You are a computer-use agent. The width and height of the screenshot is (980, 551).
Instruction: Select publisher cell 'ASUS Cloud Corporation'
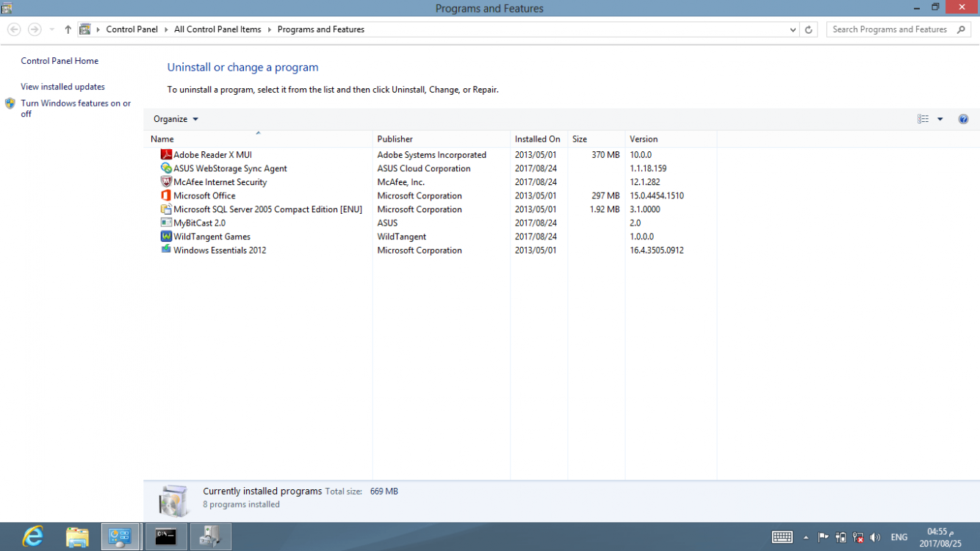pyautogui.click(x=424, y=168)
